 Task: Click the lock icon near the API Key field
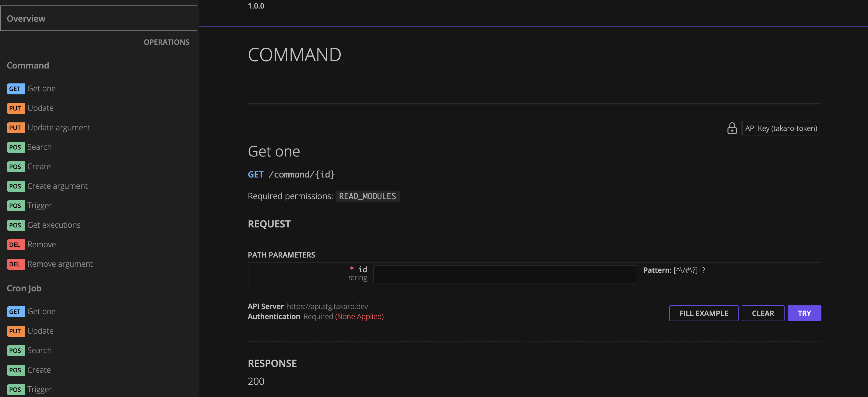732,128
